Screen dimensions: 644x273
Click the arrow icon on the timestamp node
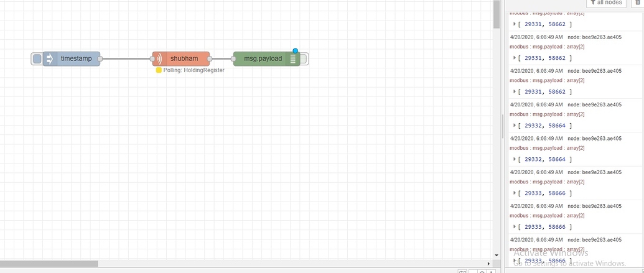(49, 58)
